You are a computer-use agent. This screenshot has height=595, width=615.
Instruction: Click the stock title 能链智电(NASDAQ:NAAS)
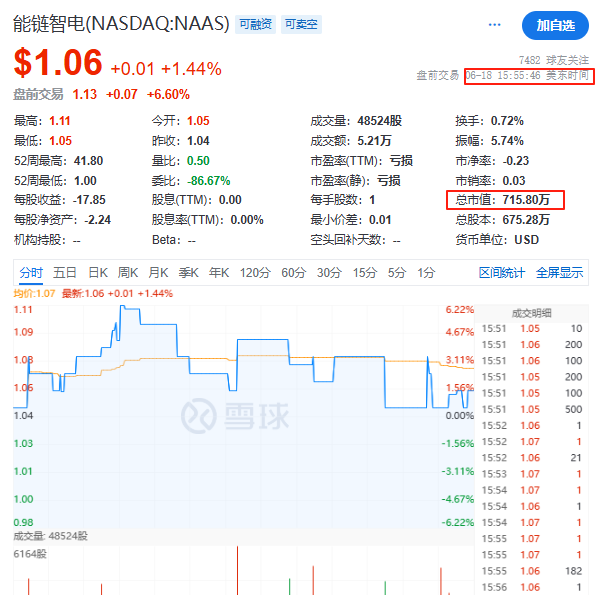coord(121,24)
